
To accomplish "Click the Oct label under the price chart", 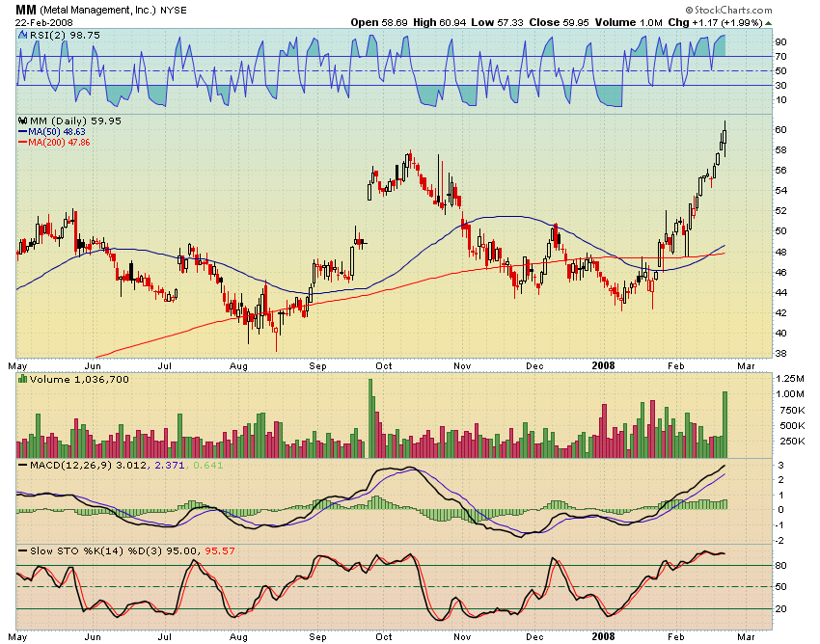I will tap(383, 366).
